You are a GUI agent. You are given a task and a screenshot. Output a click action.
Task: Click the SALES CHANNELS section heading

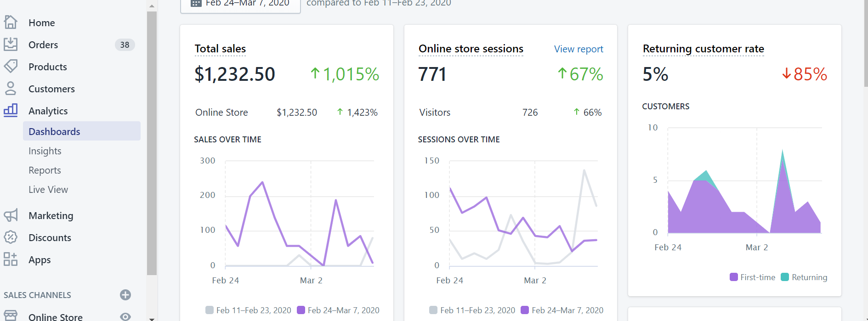click(x=38, y=295)
